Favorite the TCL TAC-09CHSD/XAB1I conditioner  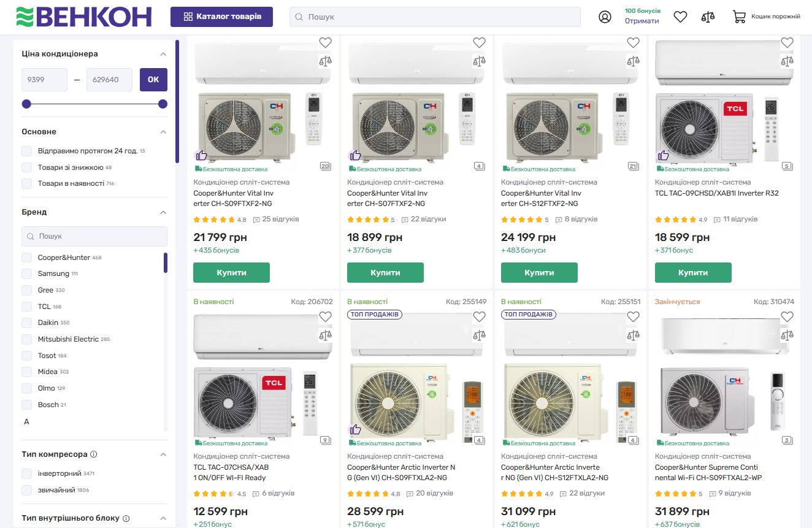click(787, 42)
